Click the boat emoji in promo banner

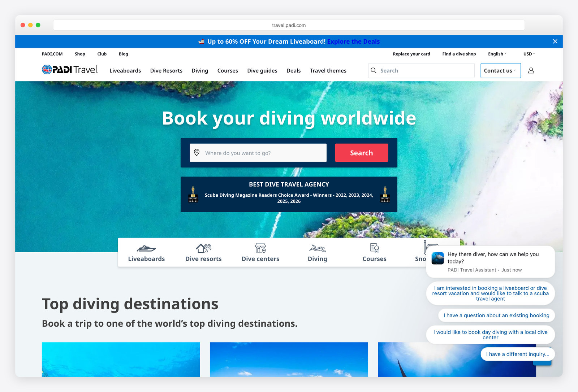point(202,42)
